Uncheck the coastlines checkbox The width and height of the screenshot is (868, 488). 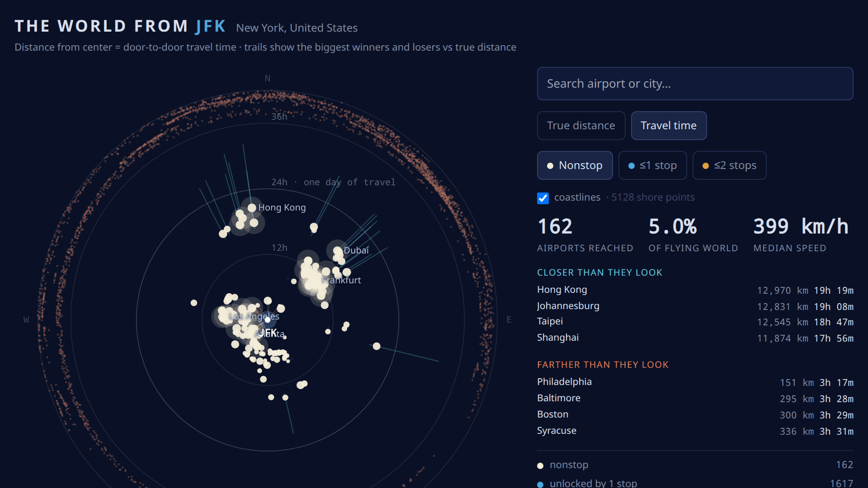pyautogui.click(x=542, y=198)
